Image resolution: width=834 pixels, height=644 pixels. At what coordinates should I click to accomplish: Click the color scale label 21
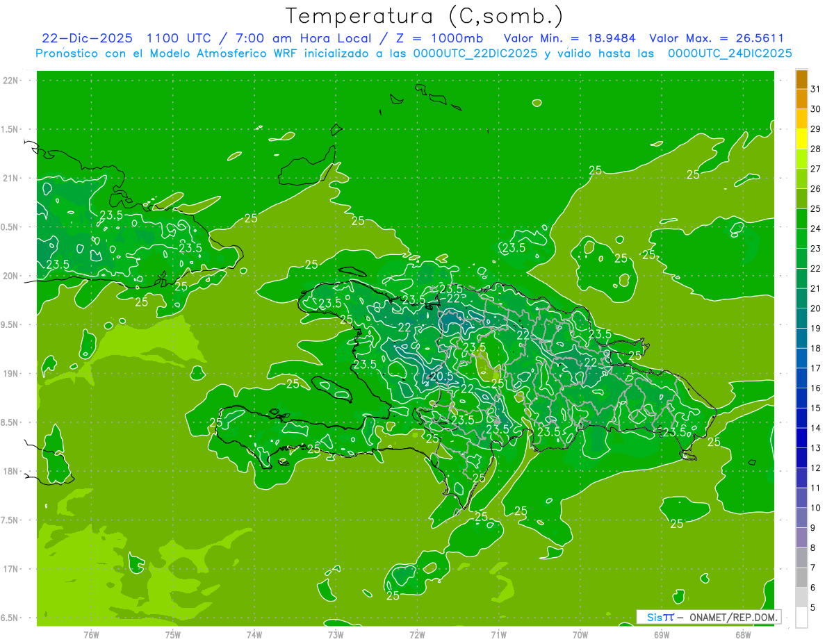815,288
